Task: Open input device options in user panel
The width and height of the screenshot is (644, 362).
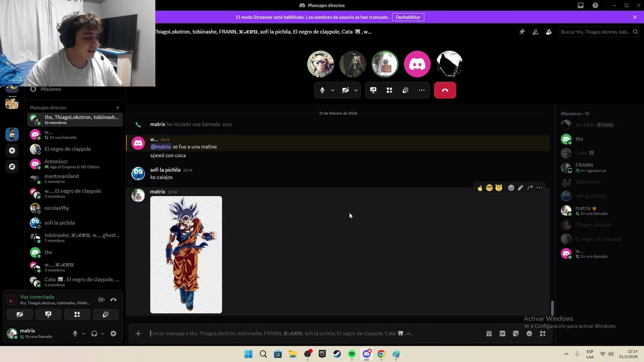Action: [x=84, y=333]
